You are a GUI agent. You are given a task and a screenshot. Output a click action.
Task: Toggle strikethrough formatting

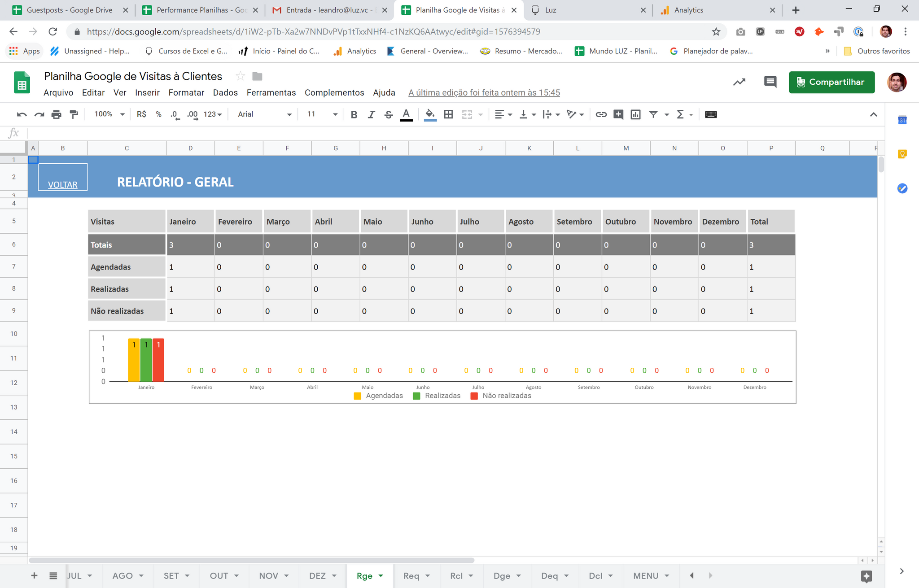tap(389, 114)
